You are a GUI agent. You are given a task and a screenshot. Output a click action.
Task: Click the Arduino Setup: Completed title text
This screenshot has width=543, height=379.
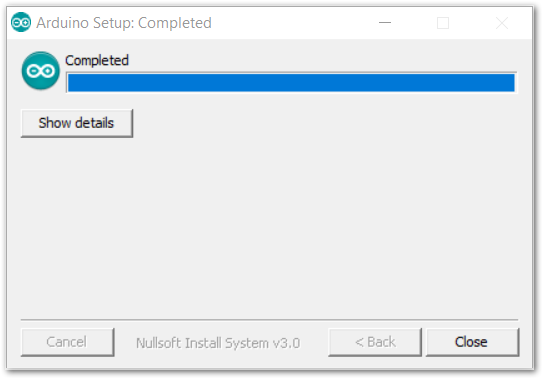[124, 23]
